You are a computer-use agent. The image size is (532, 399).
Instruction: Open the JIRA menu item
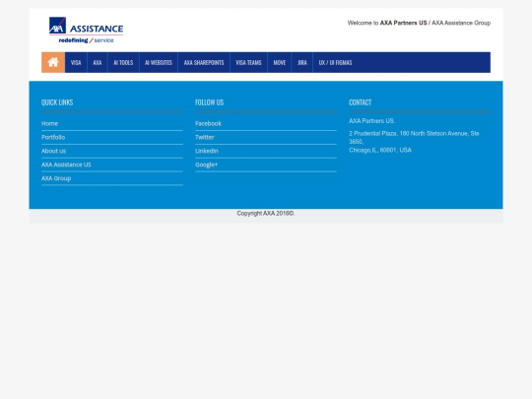click(302, 62)
